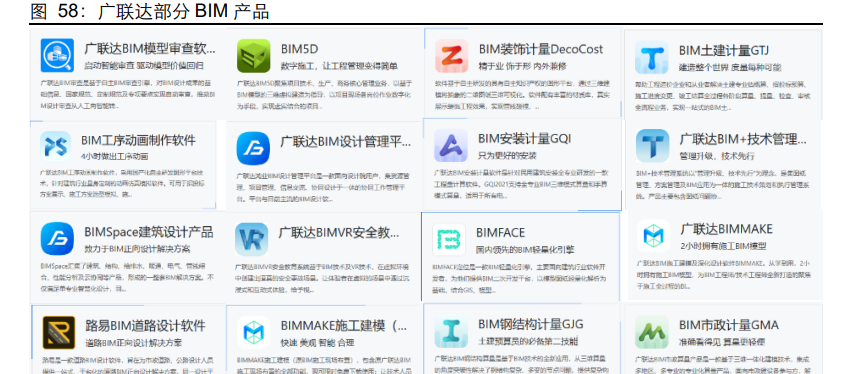Open the BIMMAKE施工建模 title
Viewport: 861px width, 374px height.
(x=344, y=325)
